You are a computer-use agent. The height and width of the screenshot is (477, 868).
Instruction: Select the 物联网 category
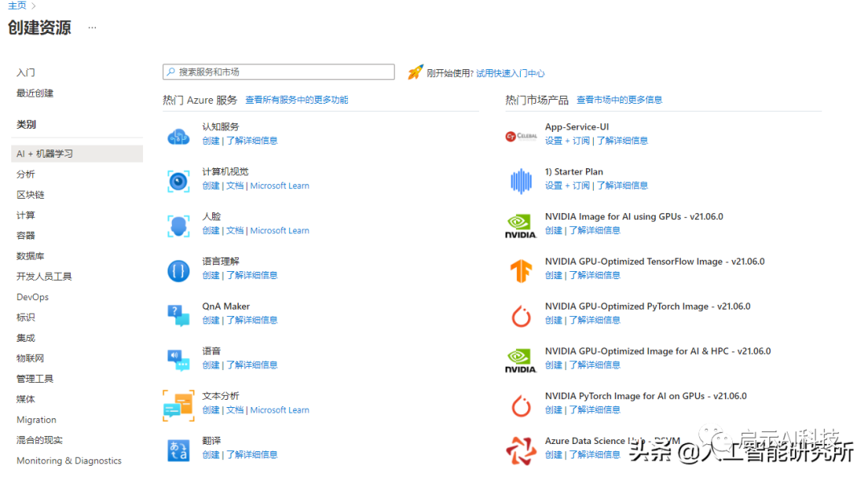click(31, 359)
